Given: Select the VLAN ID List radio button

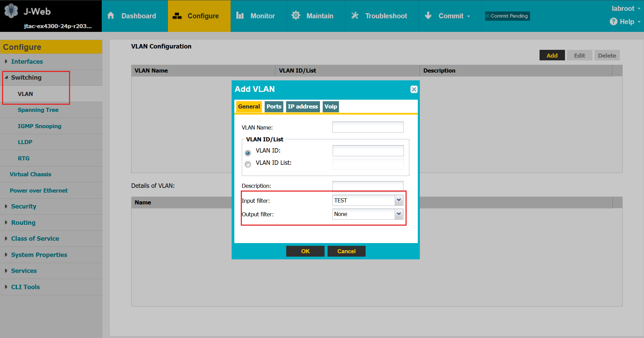Looking at the screenshot, I should click(248, 164).
